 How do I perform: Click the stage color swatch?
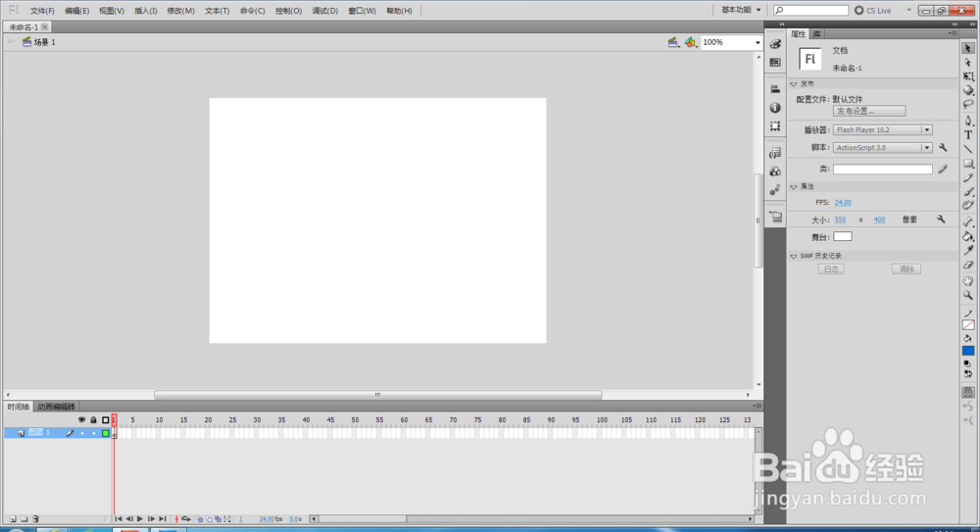pyautogui.click(x=843, y=236)
